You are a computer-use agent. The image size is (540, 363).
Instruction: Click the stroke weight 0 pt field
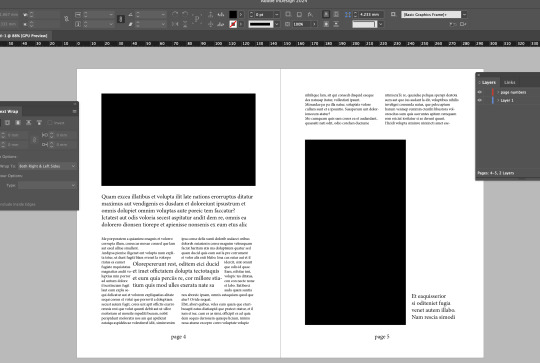264,14
